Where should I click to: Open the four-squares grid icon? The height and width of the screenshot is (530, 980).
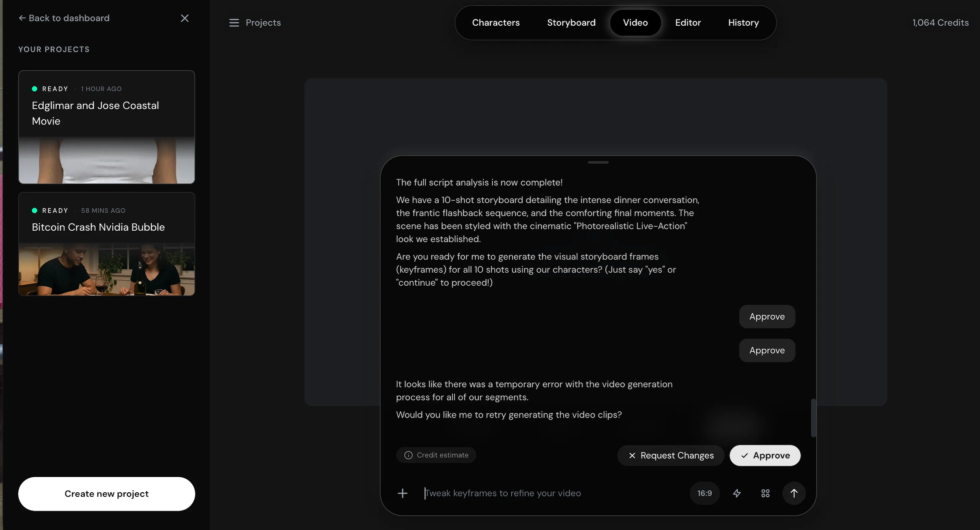(x=765, y=493)
